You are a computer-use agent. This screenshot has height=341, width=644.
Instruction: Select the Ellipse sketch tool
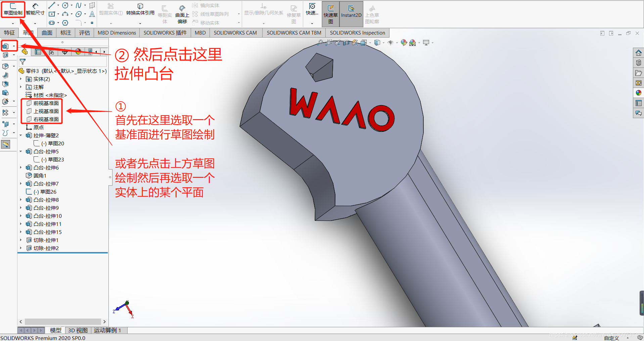[x=79, y=14]
